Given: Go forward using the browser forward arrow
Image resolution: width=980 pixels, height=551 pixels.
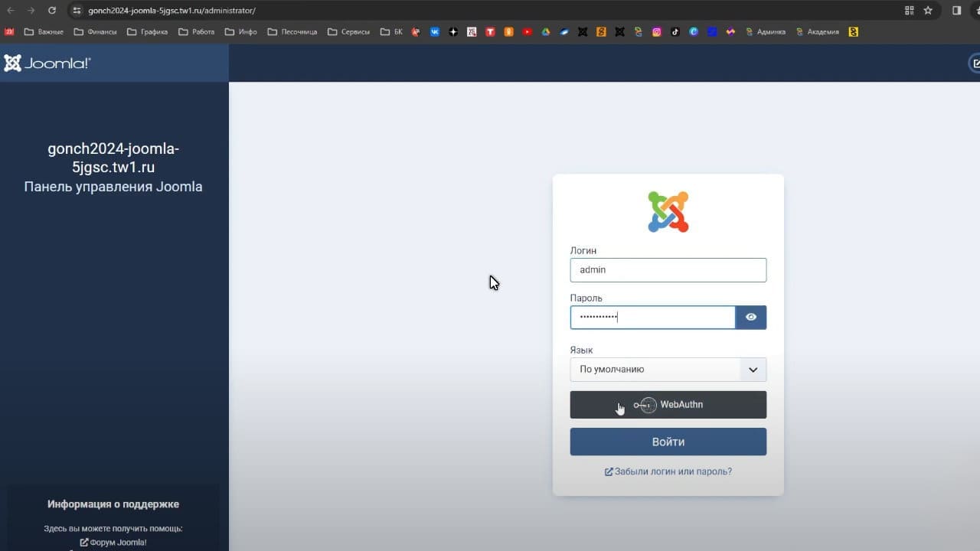Looking at the screenshot, I should 31,11.
